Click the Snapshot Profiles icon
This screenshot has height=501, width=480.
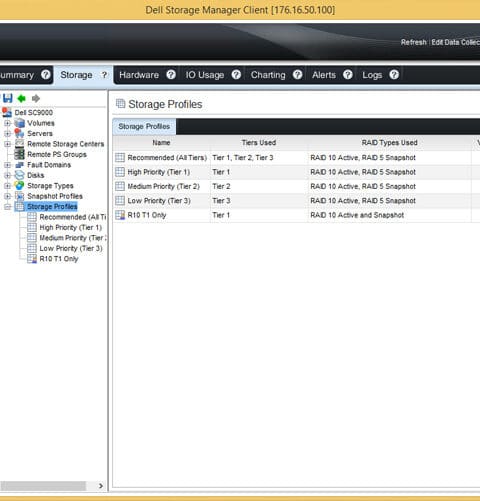tap(20, 196)
